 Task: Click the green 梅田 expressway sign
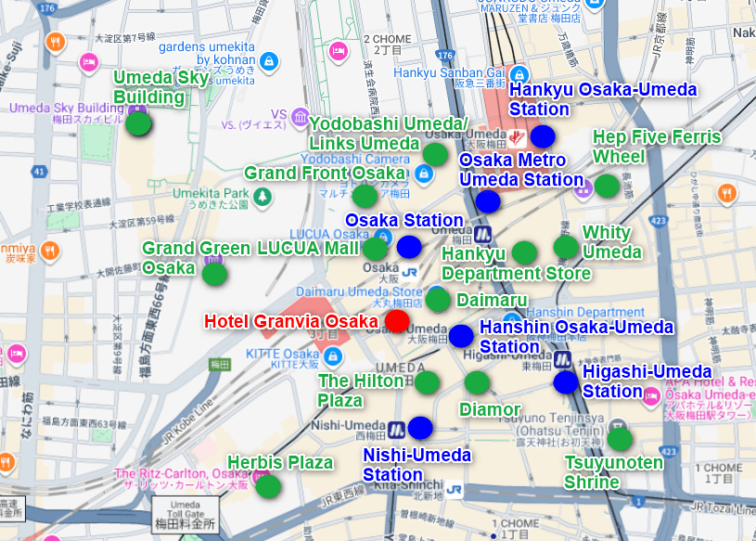pos(220,365)
